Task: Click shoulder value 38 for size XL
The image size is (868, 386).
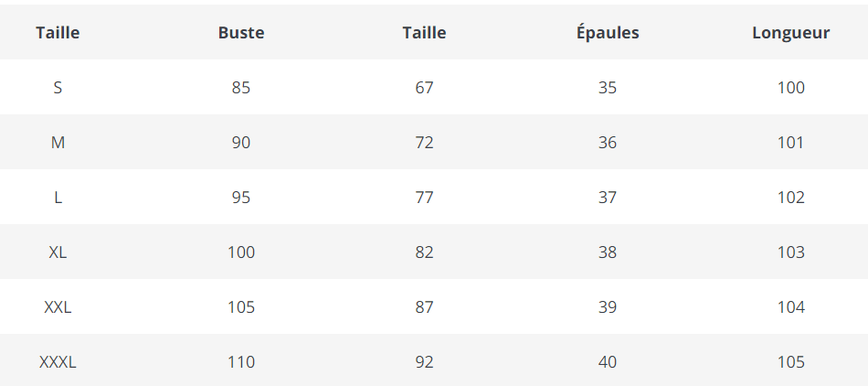Action: pyautogui.click(x=608, y=252)
